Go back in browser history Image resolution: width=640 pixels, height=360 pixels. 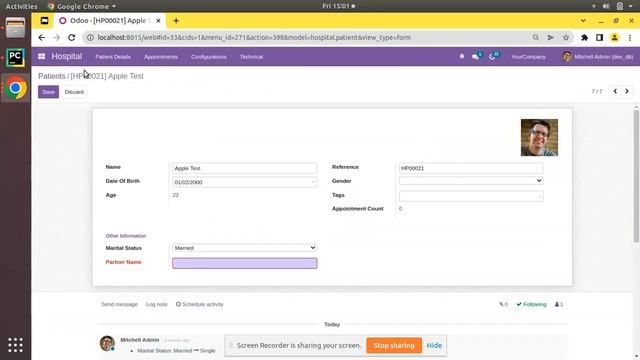[x=42, y=38]
